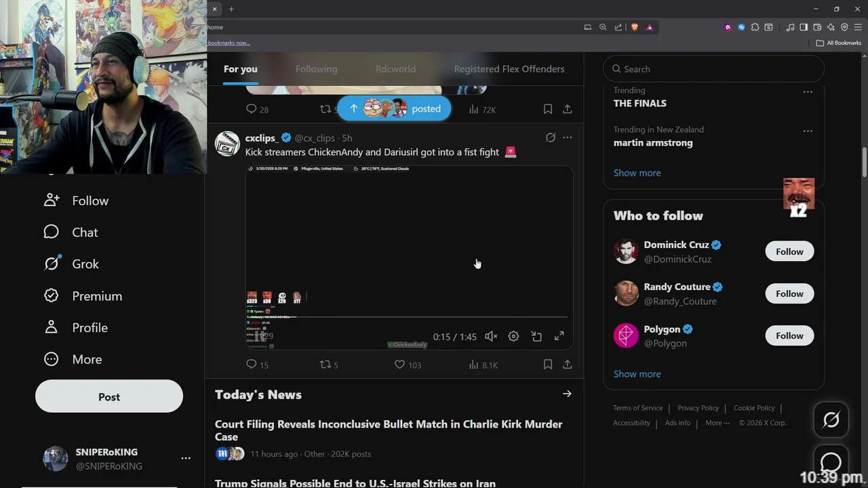Repost the cxclips_ post with 5 reposts

[329, 365]
